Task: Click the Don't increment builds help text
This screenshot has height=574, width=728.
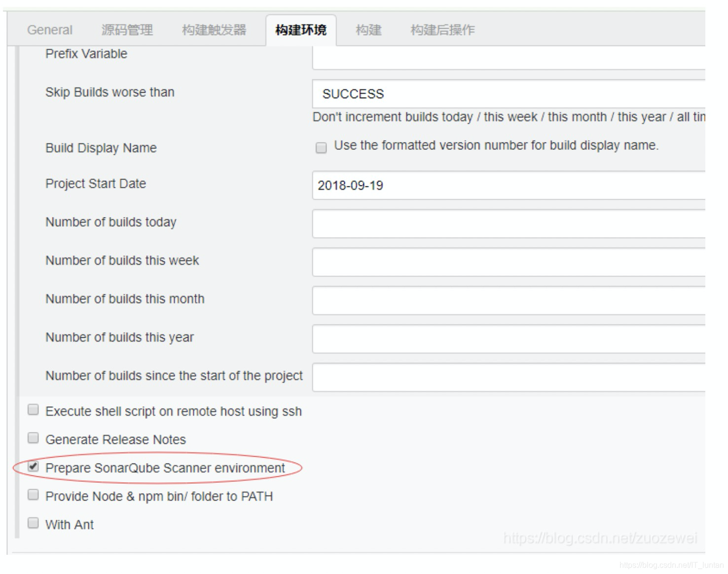Action: [x=509, y=117]
